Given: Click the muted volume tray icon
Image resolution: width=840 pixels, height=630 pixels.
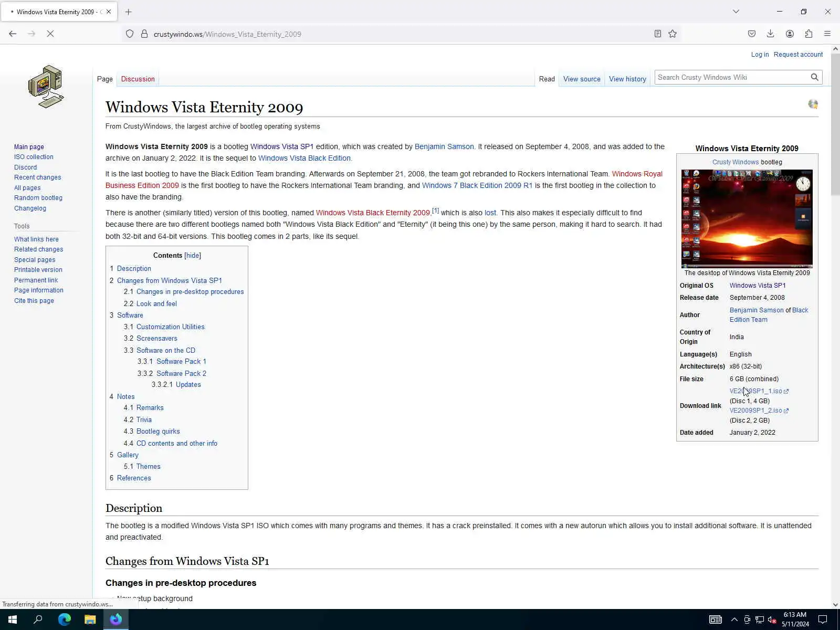Looking at the screenshot, I should point(772,619).
